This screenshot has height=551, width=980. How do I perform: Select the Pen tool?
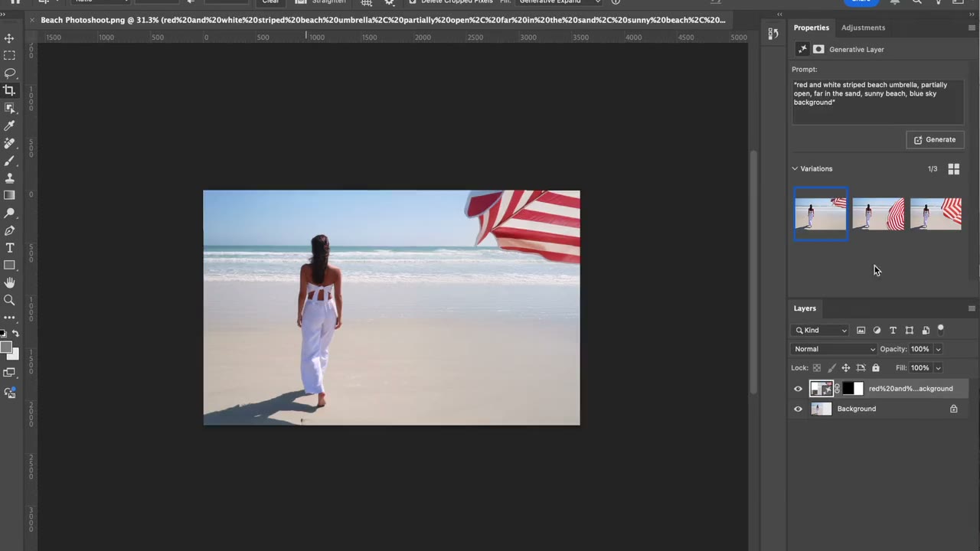9,230
